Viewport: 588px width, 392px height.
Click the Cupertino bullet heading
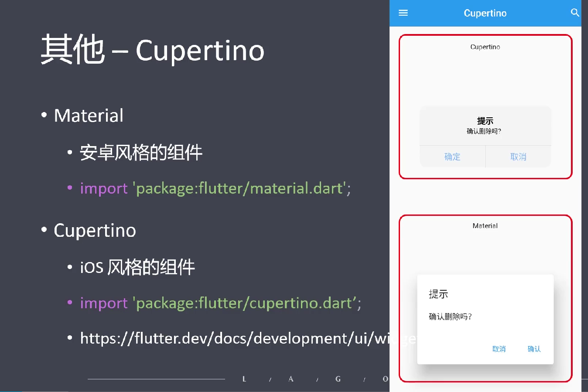(x=95, y=230)
